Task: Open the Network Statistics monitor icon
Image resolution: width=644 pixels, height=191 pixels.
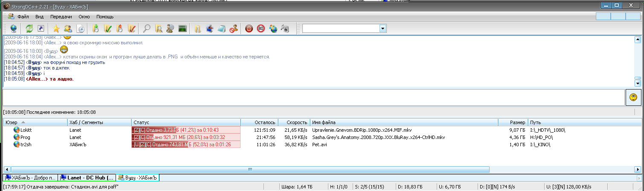Action: click(183, 29)
